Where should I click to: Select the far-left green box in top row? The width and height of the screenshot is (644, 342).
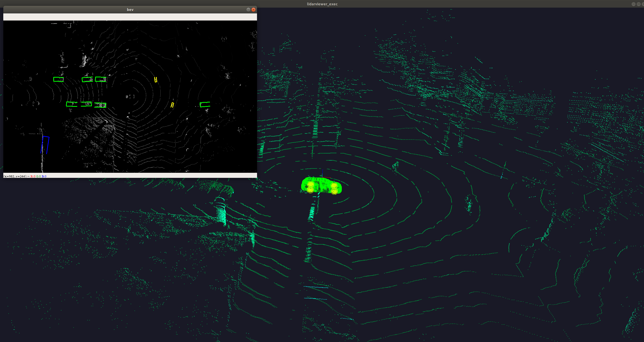pos(59,79)
